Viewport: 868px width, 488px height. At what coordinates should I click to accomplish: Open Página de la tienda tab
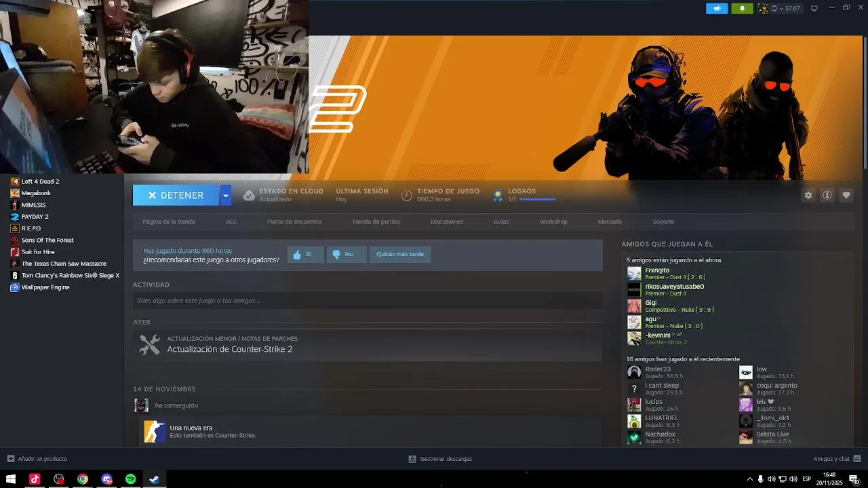click(169, 222)
